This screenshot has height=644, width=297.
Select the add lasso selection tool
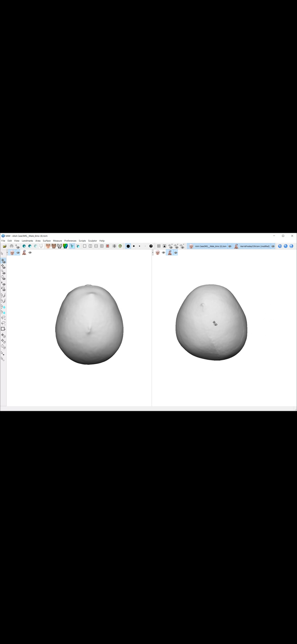pyautogui.click(x=3, y=318)
